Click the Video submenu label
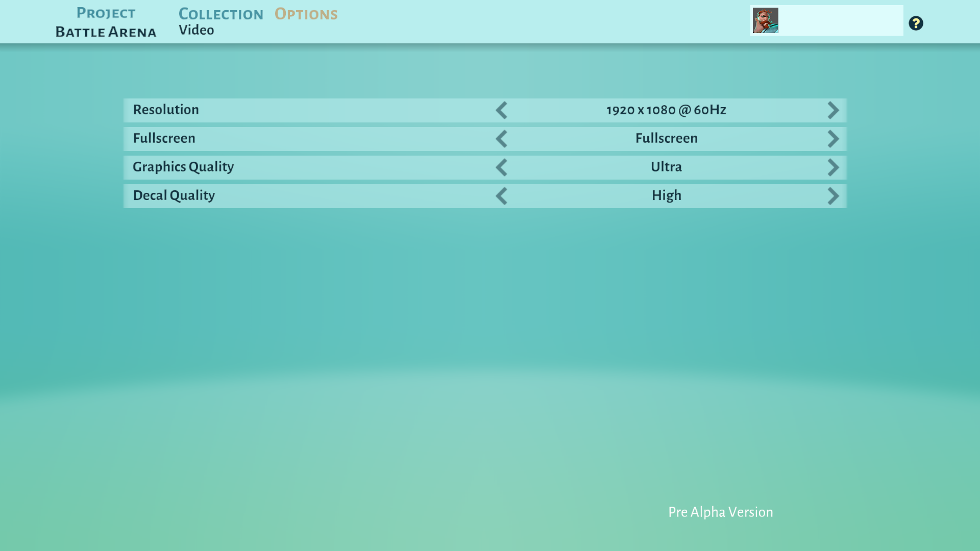Screen dimensions: 980x551 pos(197,30)
